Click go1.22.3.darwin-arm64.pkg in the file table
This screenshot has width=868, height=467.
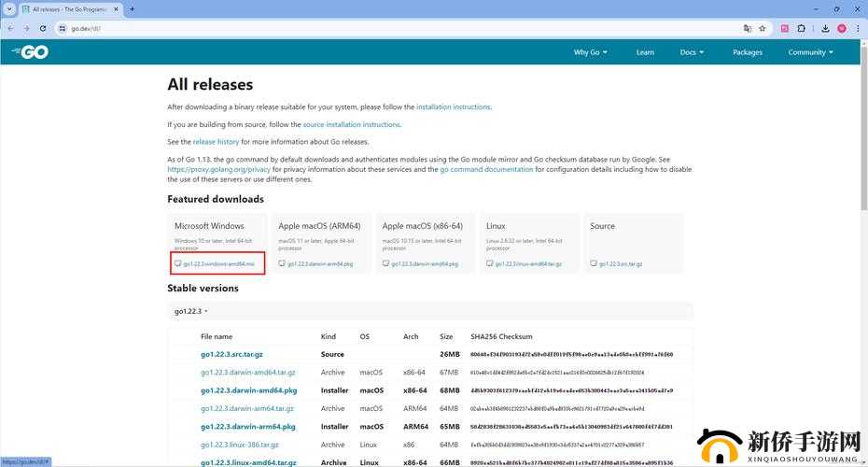coord(247,427)
